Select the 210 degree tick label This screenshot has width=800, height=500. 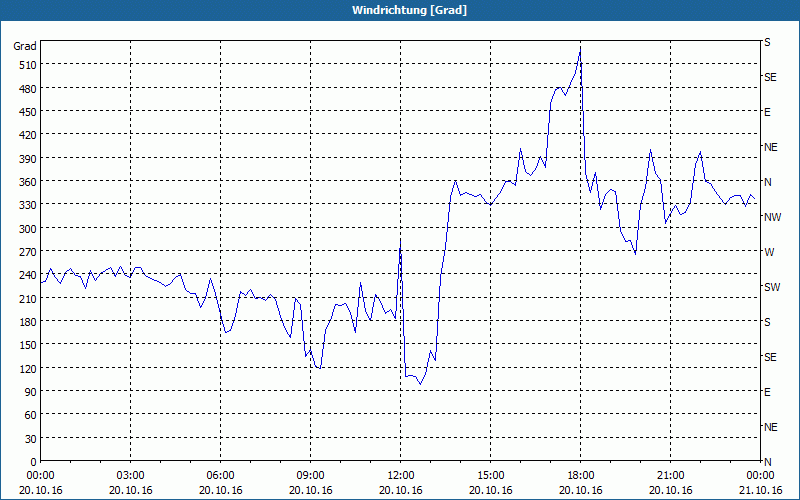click(x=28, y=298)
